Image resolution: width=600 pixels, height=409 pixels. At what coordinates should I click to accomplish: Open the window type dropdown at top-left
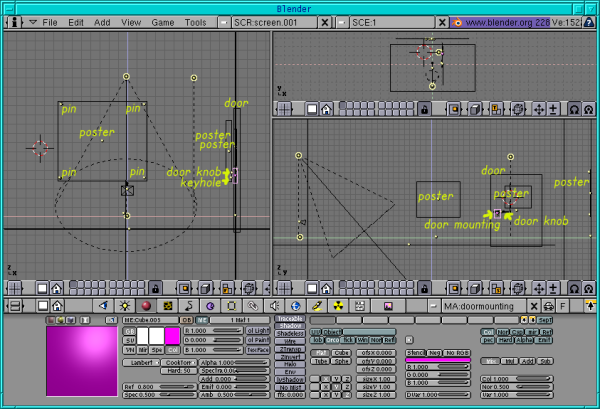coord(16,21)
